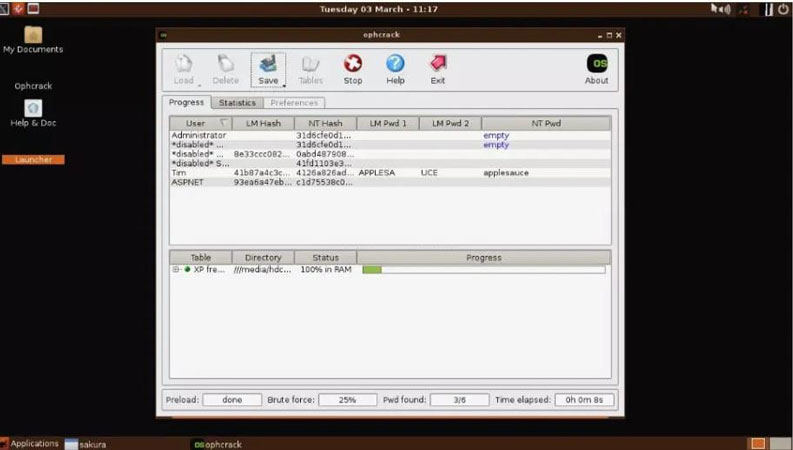The width and height of the screenshot is (793, 450).
Task: Click the Table column header
Action: (201, 257)
